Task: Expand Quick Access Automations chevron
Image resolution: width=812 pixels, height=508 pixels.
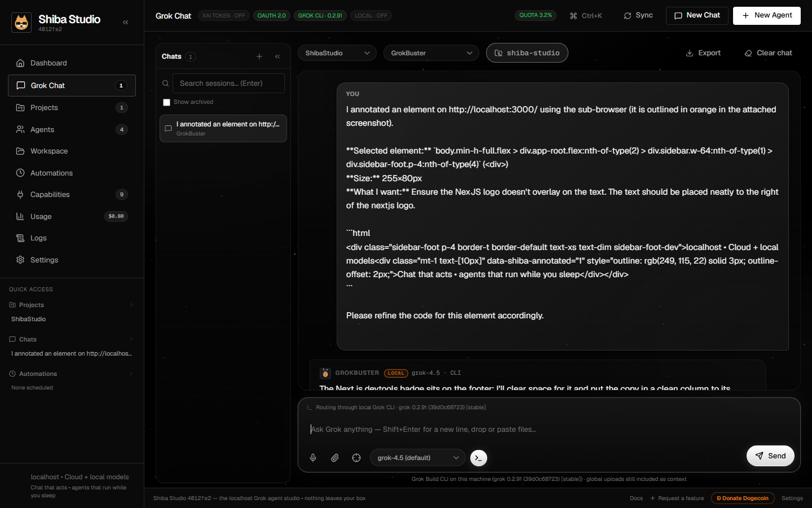Action: [131, 374]
